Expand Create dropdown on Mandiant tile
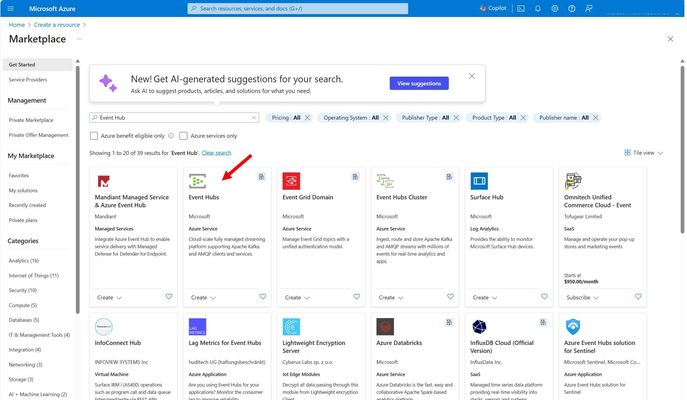This screenshot has height=400, width=687. click(x=110, y=297)
